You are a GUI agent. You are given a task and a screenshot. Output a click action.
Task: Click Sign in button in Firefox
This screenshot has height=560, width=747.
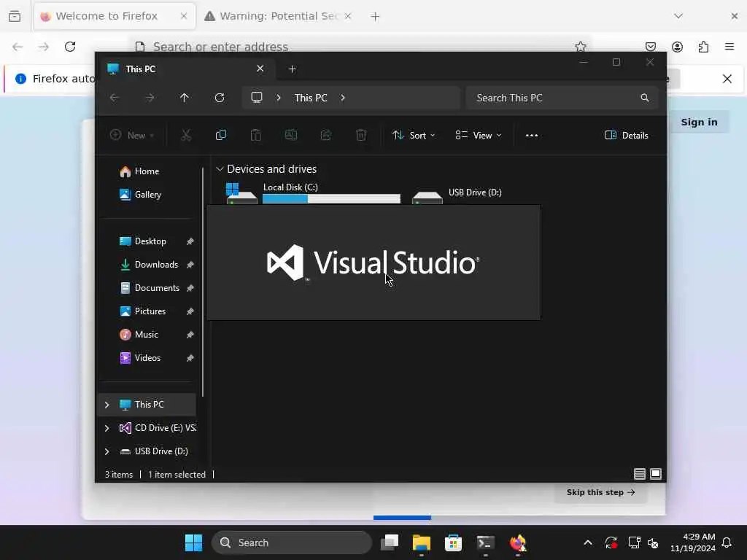click(x=698, y=122)
